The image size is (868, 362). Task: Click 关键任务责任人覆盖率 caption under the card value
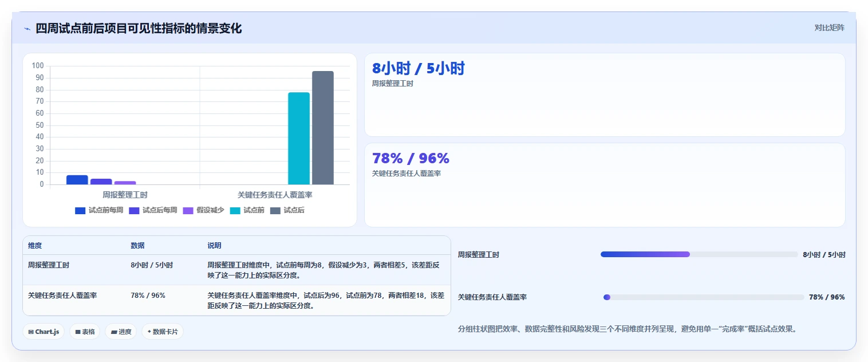407,173
